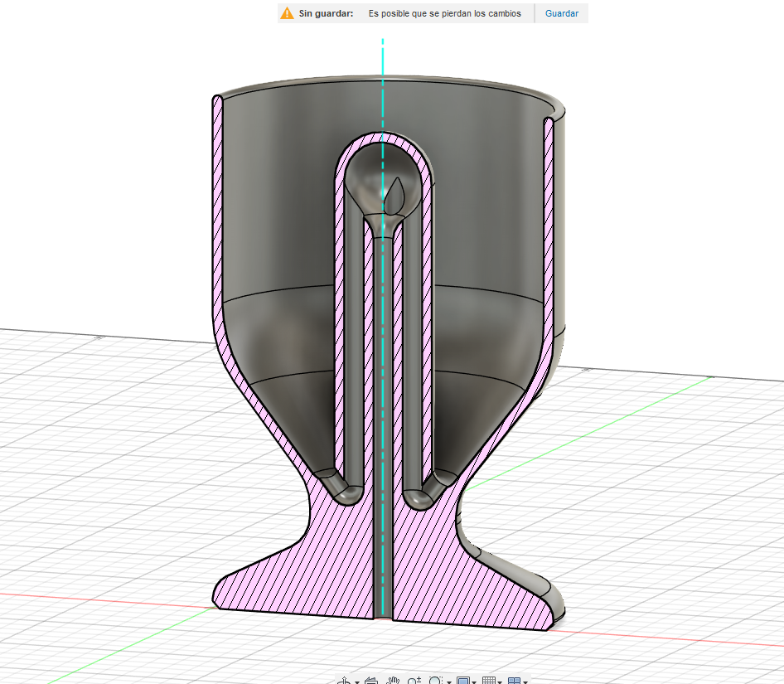Select the Zoom tool with plus-minus magnifier
Viewport: 784px width, 684px height.
[x=414, y=681]
